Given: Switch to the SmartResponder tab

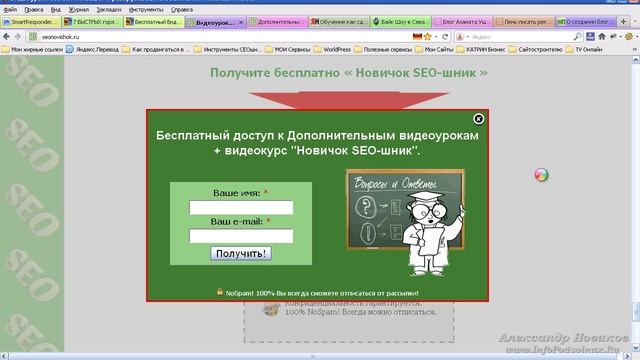Looking at the screenshot, I should point(31,22).
